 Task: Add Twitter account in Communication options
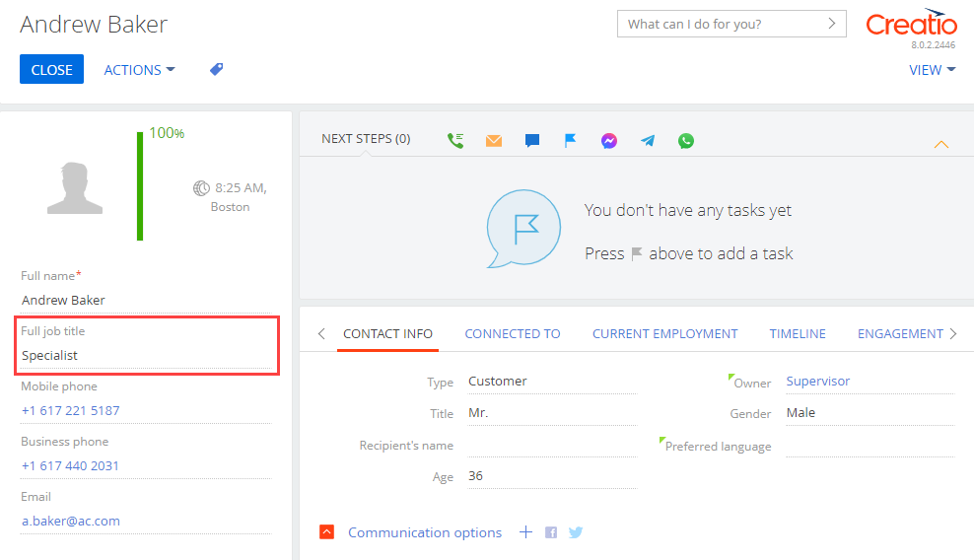tap(576, 532)
